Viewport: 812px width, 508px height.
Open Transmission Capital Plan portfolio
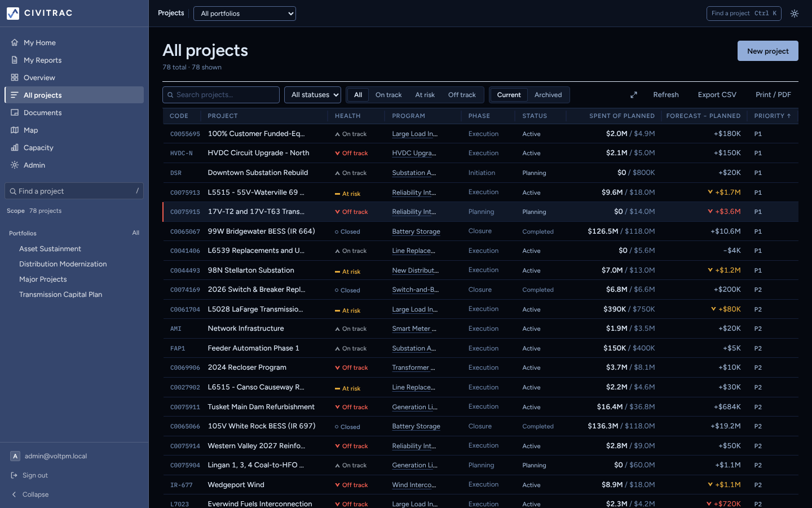coord(61,295)
